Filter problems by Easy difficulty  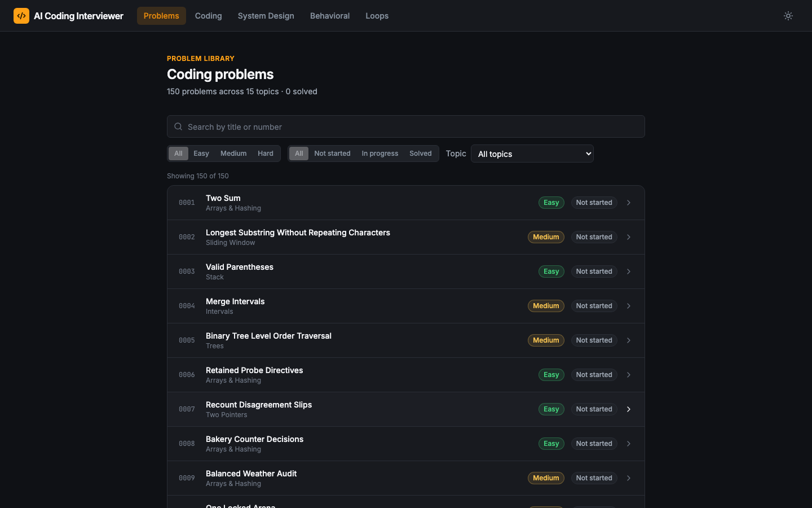coord(201,154)
